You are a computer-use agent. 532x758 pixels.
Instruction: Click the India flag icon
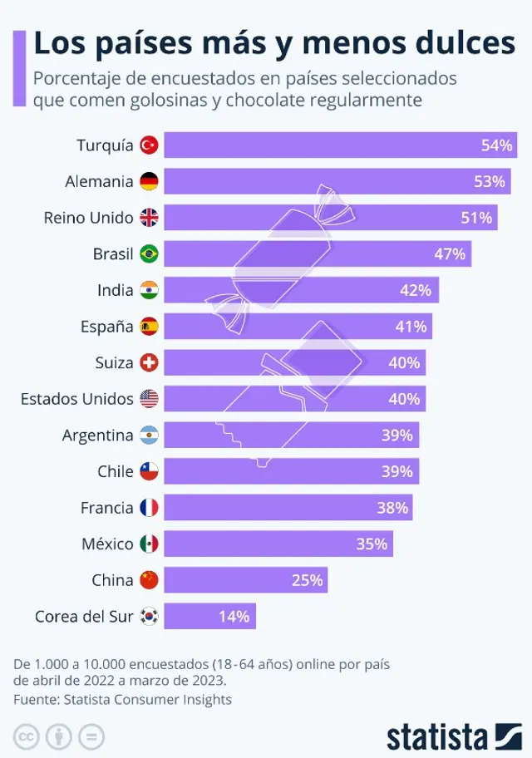149,290
